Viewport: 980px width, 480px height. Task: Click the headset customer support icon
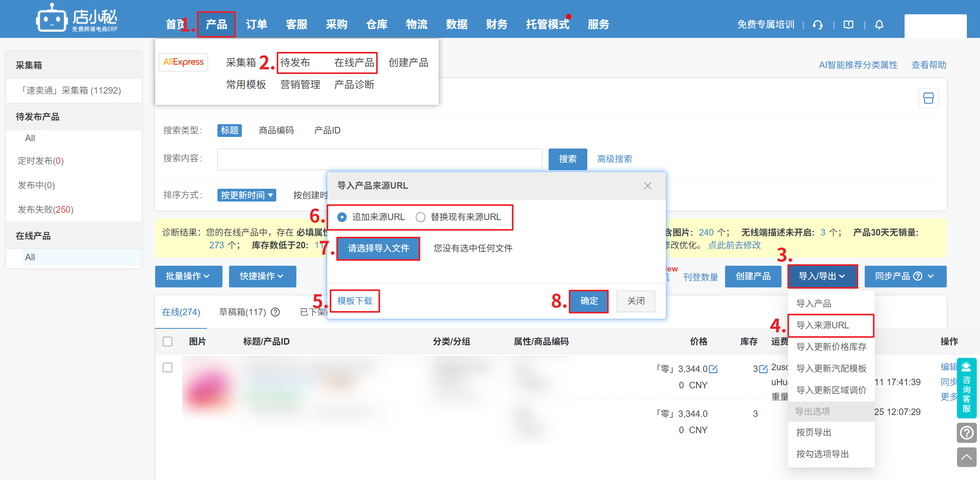tap(818, 25)
